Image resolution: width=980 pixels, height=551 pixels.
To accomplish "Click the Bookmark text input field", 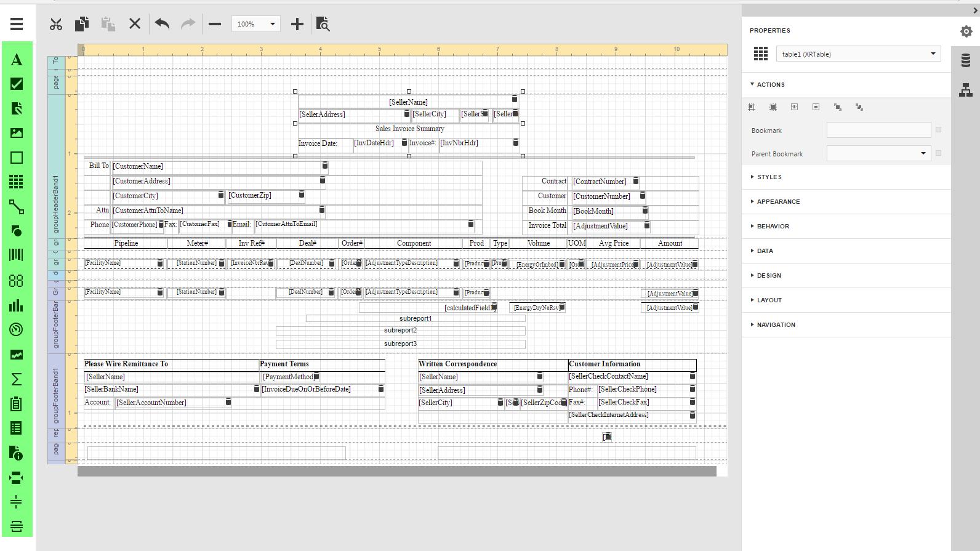I will pyautogui.click(x=878, y=130).
